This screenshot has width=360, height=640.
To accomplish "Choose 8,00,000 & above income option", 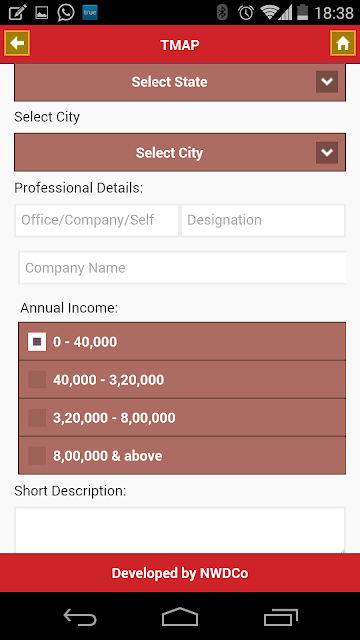I will click(182, 456).
